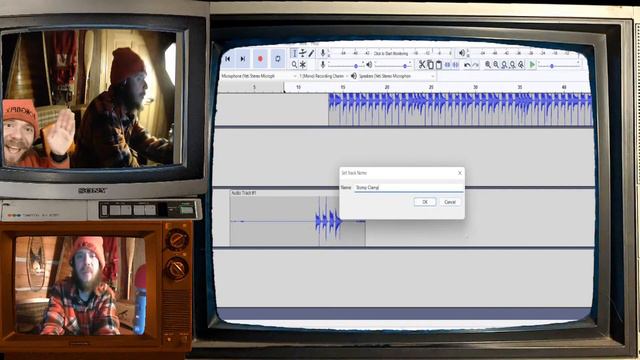Click Cancel in the Set Track Name dialog

pos(450,202)
